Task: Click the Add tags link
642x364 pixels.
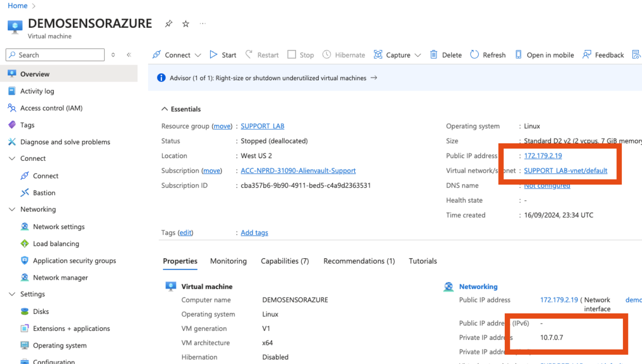Action: pos(254,233)
